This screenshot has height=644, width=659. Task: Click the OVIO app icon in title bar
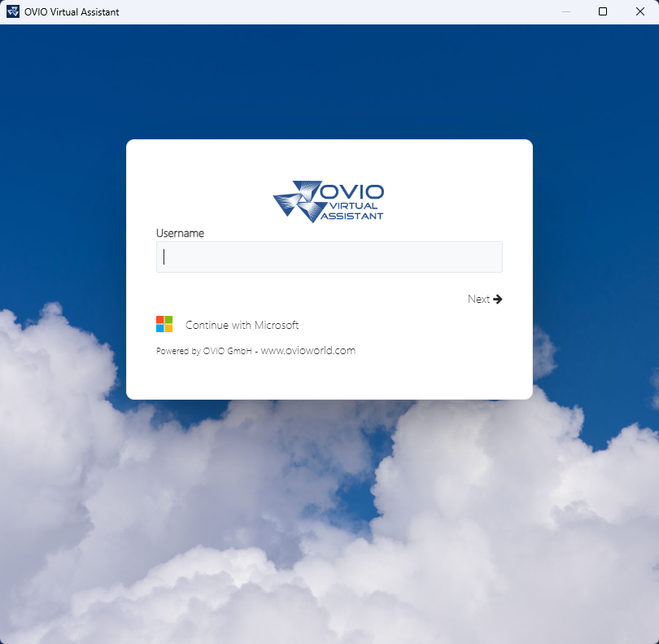(x=13, y=11)
